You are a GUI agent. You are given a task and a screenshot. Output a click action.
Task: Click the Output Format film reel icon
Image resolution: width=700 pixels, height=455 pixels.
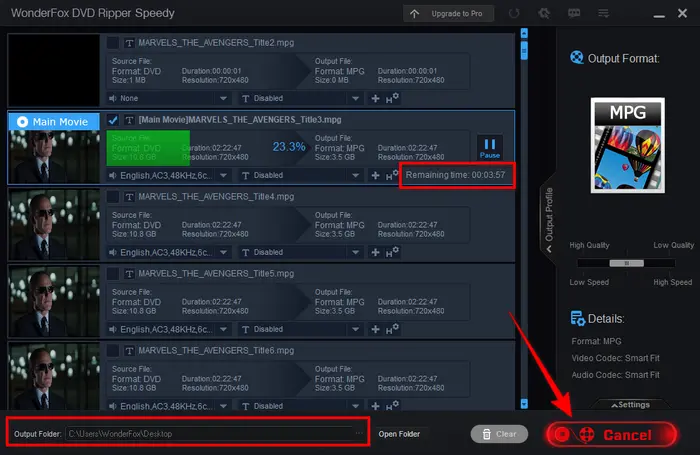tap(577, 58)
